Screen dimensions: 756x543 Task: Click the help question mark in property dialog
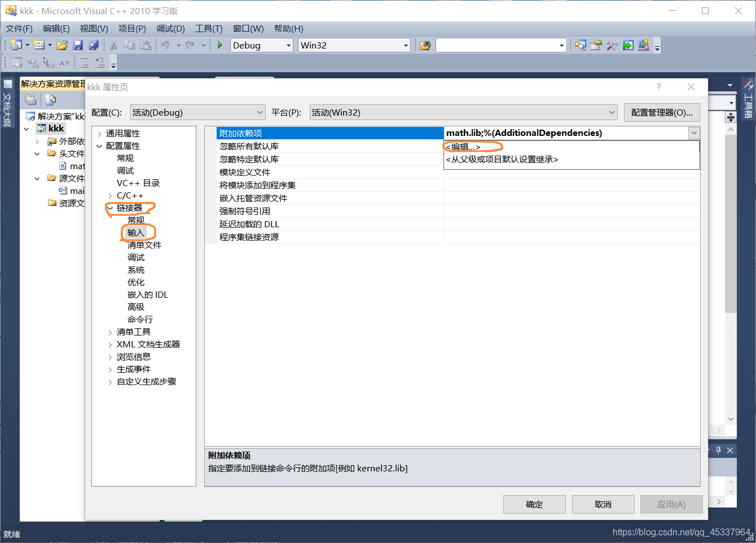coord(658,87)
